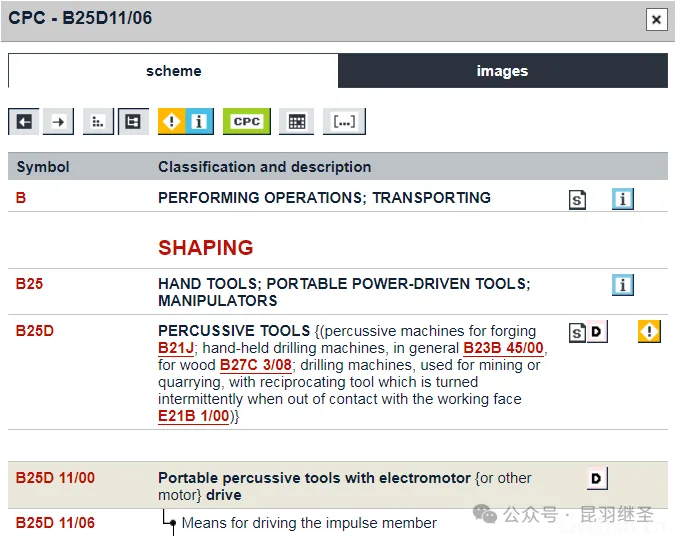Click the info icon for B25 row
The height and width of the screenshot is (541, 675).
point(623,285)
